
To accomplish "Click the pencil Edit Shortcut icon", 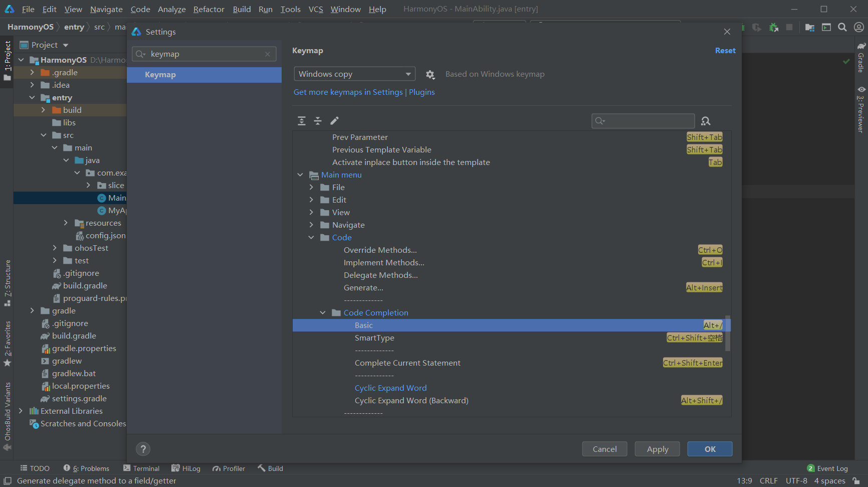I will pyautogui.click(x=334, y=121).
